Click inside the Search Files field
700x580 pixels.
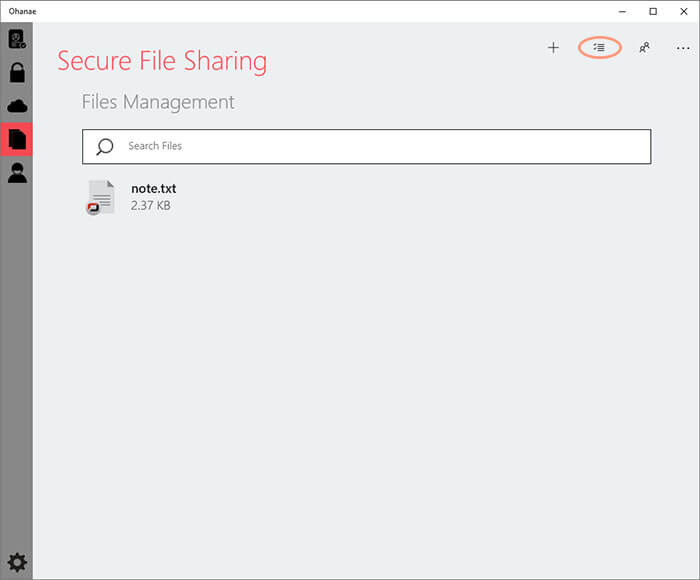point(367,146)
